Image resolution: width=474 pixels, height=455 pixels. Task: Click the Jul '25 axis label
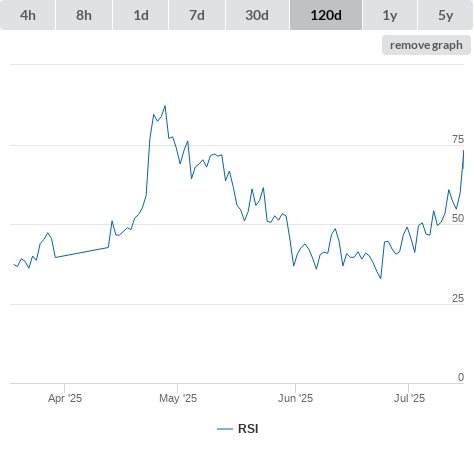tap(409, 398)
